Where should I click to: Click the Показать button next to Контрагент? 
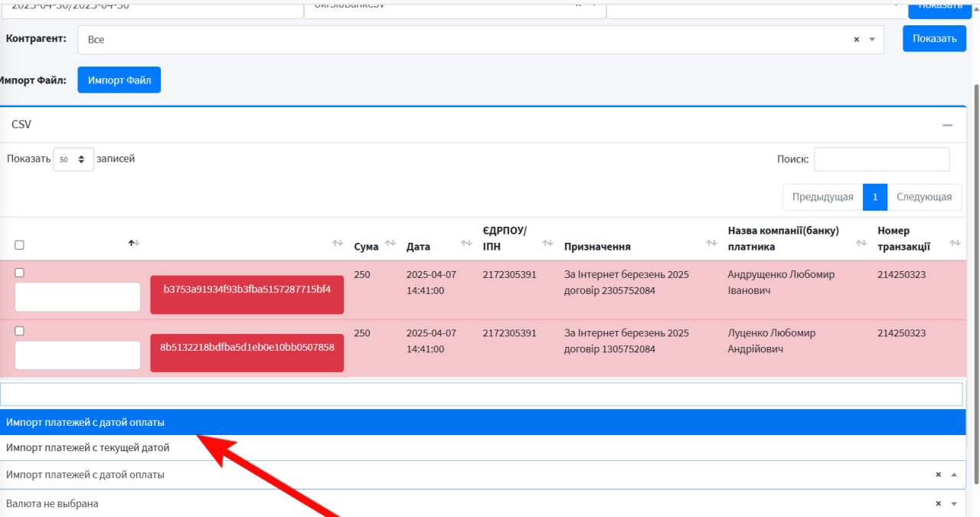(x=934, y=39)
